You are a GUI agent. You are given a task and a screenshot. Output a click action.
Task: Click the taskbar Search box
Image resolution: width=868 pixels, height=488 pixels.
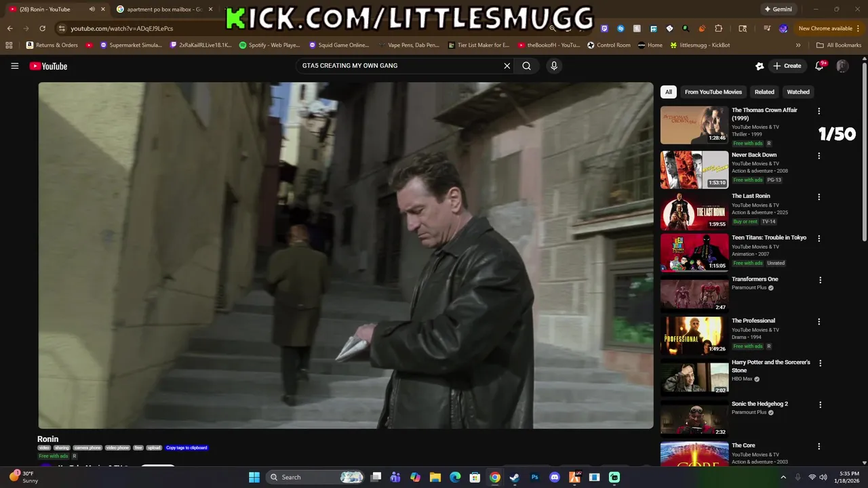pyautogui.click(x=315, y=477)
